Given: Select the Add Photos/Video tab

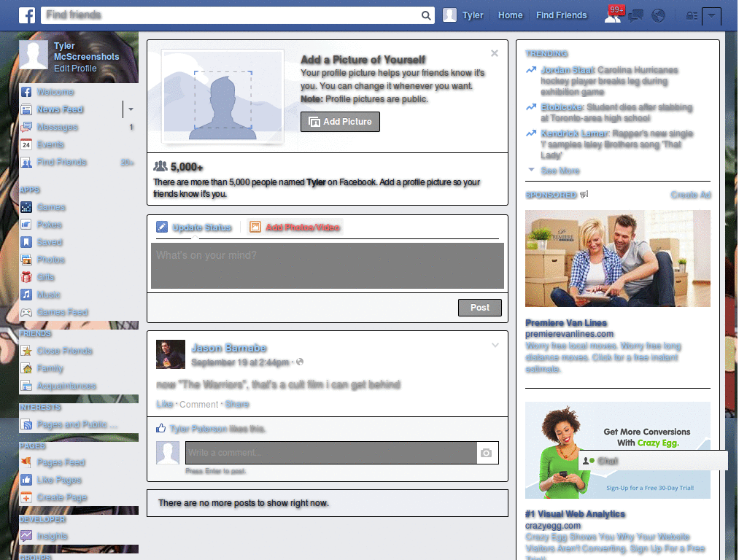Looking at the screenshot, I should point(295,227).
